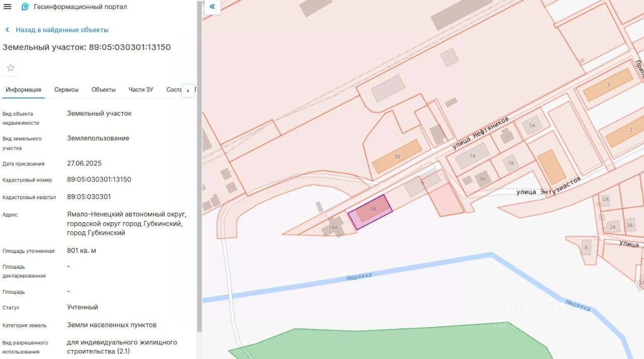Click the side panel vertical scrollbar
The image size is (644, 359).
(199, 166)
